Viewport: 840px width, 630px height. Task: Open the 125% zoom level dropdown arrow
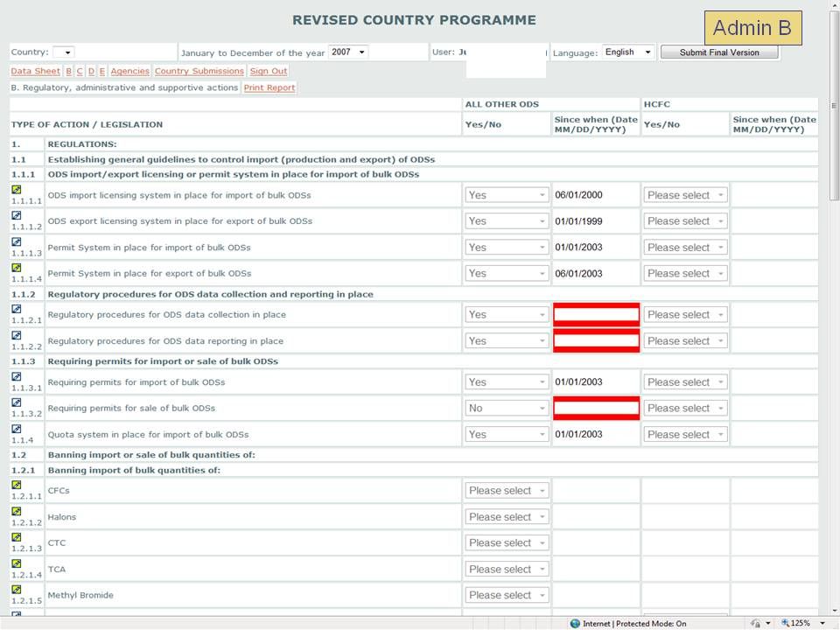coord(822,624)
